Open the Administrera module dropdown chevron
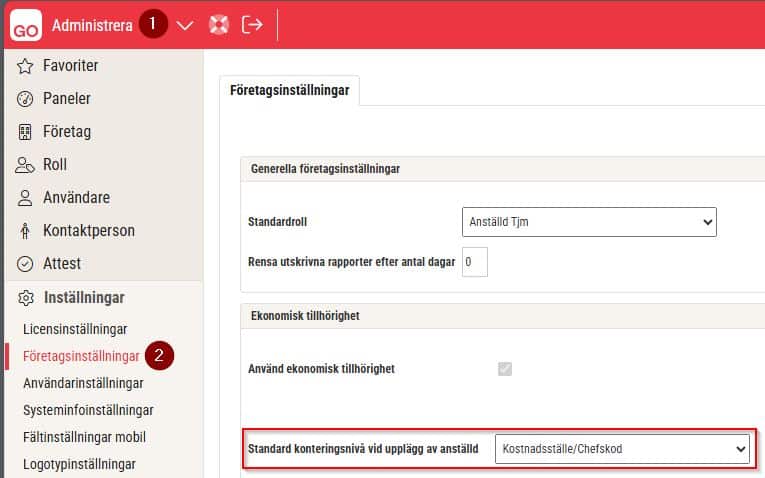The width and height of the screenshot is (765, 478). point(184,25)
